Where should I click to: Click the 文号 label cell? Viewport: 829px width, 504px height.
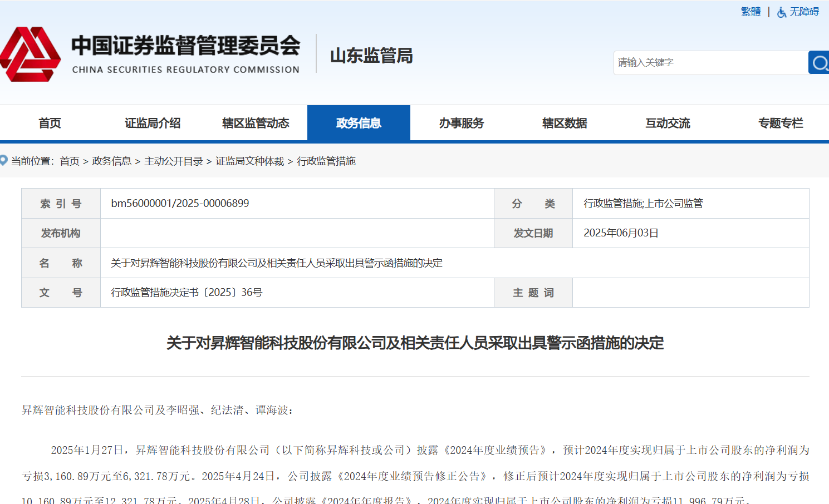coord(61,293)
